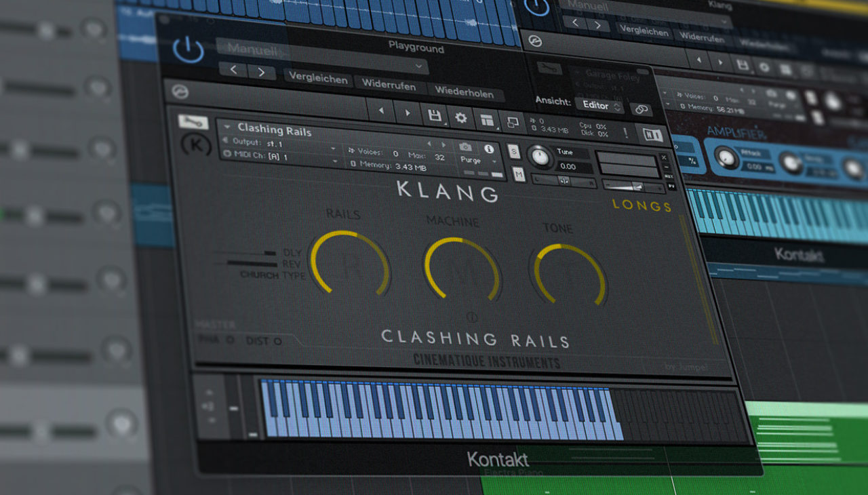Open the Kontakt workspace layout icon
This screenshot has height=495, width=868.
tap(486, 121)
